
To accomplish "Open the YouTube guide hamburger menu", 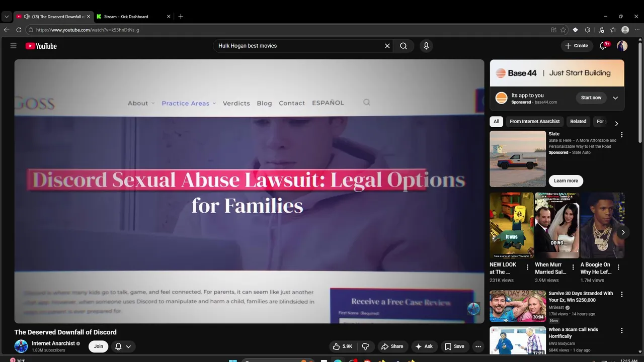I will click(14, 46).
